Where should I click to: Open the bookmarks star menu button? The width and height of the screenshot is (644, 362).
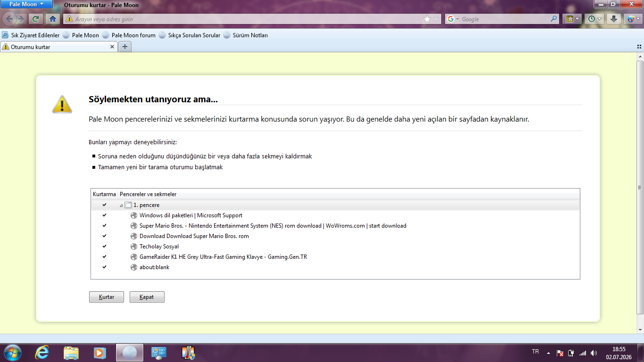click(x=573, y=19)
